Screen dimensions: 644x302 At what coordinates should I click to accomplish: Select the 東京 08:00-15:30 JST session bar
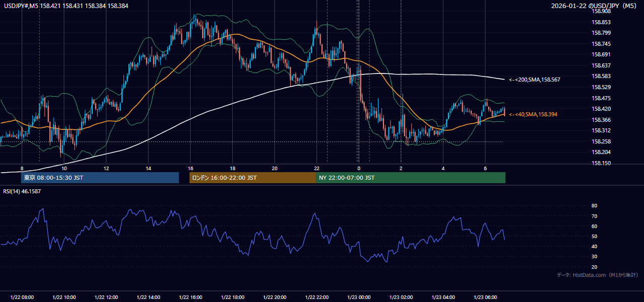coord(100,178)
